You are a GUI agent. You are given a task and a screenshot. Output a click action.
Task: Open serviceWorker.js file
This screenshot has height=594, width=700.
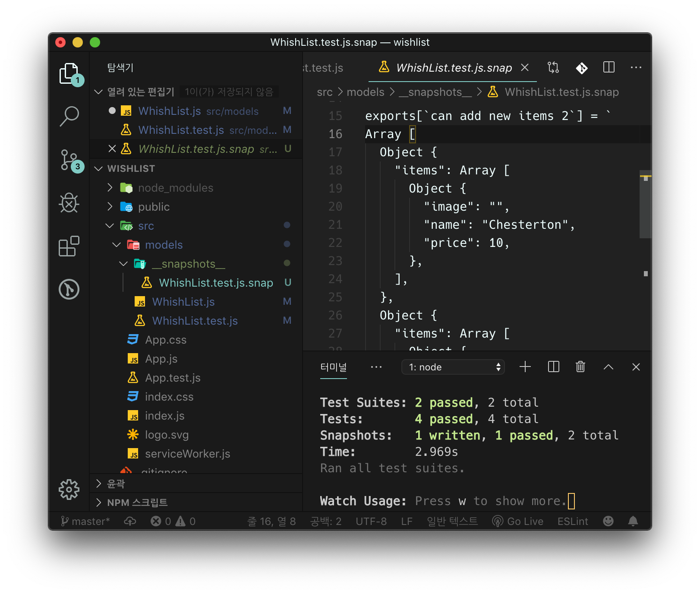tap(196, 454)
